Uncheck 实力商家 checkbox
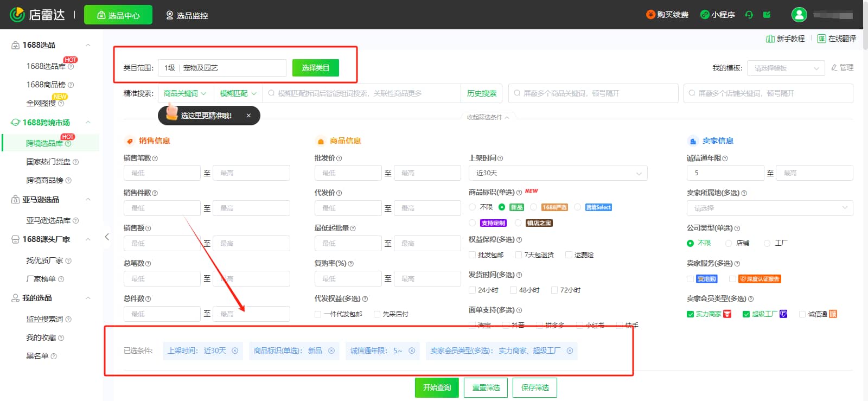Image resolution: width=868 pixels, height=401 pixels. click(x=690, y=314)
